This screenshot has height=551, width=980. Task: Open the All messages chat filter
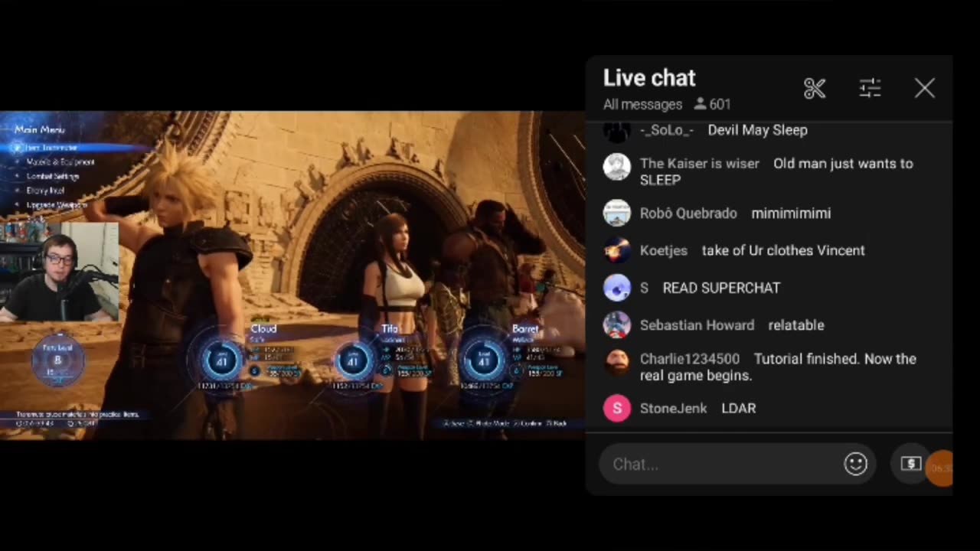642,104
